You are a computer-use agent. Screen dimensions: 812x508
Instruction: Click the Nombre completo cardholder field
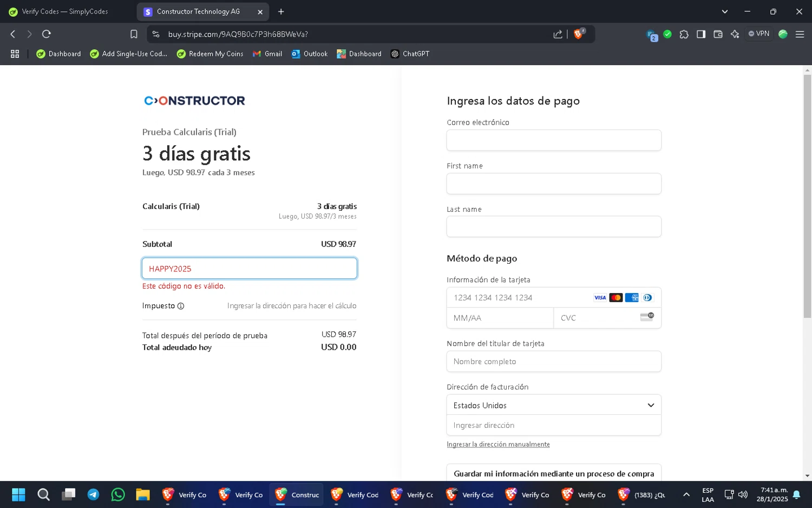[554, 361]
